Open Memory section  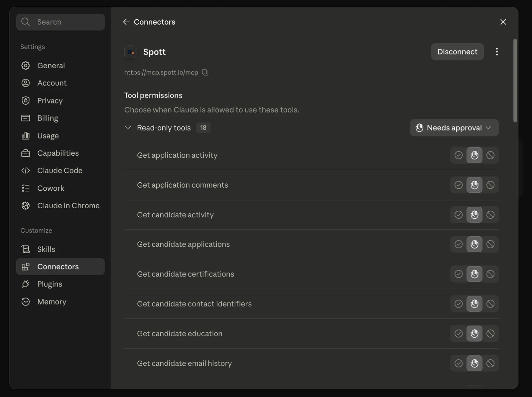click(60, 302)
